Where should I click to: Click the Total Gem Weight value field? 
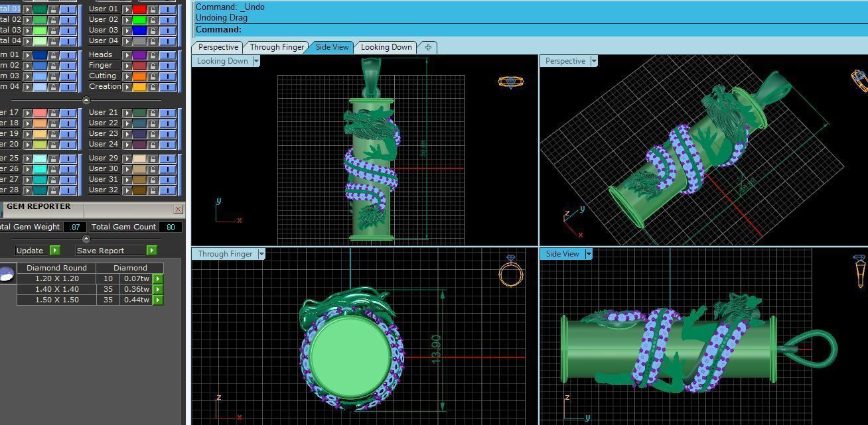(x=74, y=227)
